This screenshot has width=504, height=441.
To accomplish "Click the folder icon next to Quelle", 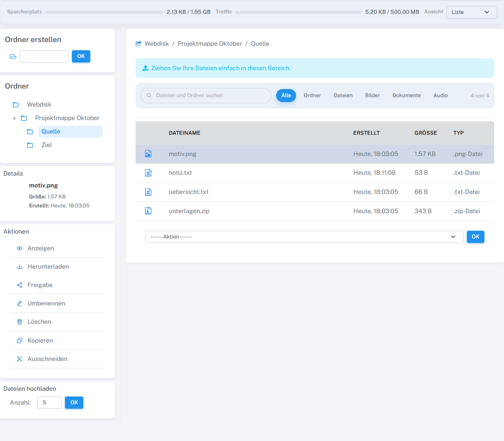I will pyautogui.click(x=30, y=131).
